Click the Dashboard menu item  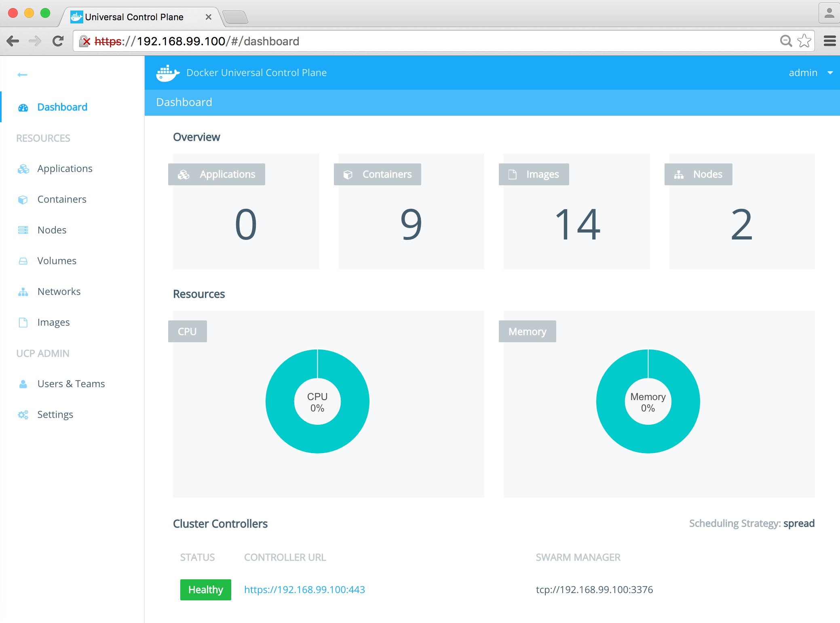click(62, 107)
